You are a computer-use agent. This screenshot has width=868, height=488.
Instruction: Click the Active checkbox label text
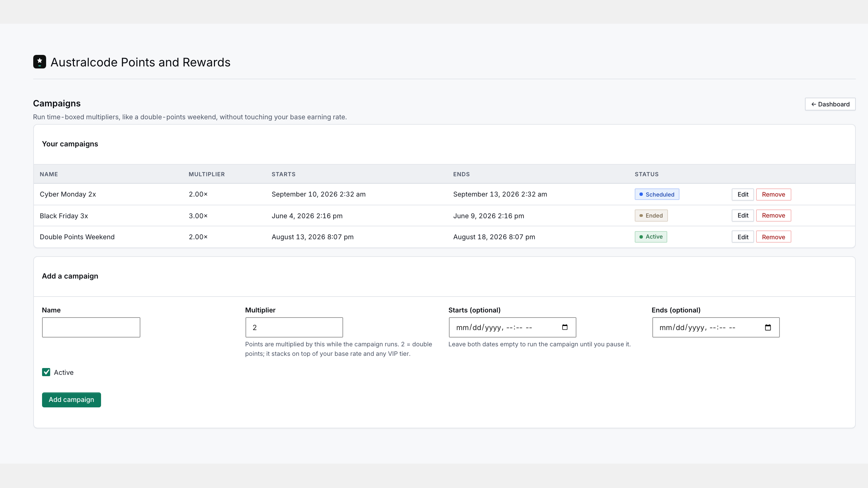64,372
